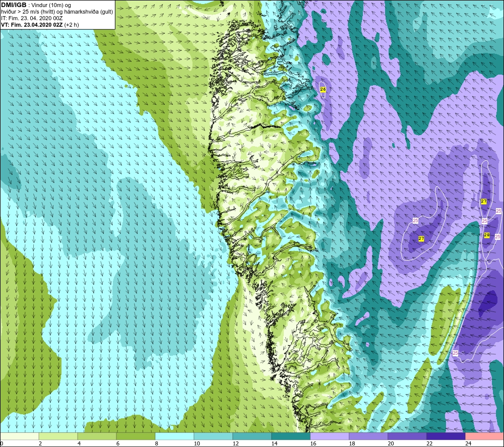Click the '6' tick label on the wind scale
This screenshot has width=504, height=447.
tap(118, 443)
